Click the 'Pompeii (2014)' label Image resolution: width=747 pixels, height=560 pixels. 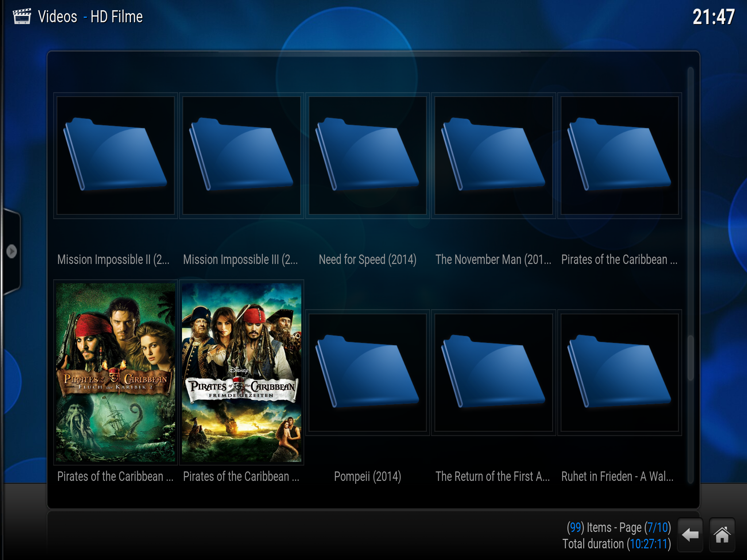tap(368, 477)
